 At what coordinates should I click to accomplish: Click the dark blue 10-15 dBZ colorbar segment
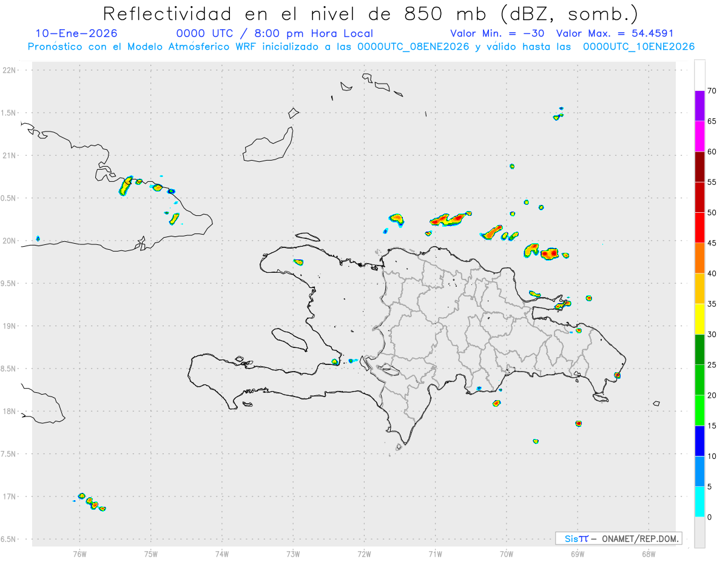pos(699,441)
